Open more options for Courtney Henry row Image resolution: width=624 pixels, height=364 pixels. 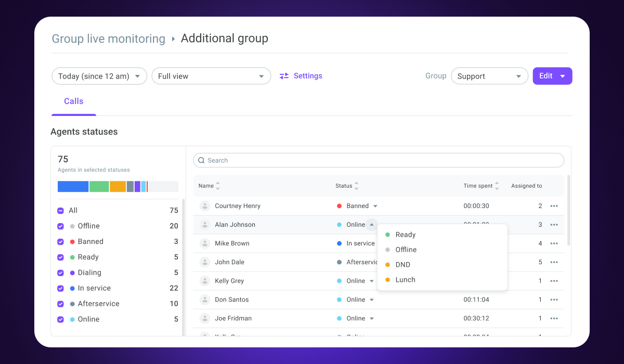[554, 206]
